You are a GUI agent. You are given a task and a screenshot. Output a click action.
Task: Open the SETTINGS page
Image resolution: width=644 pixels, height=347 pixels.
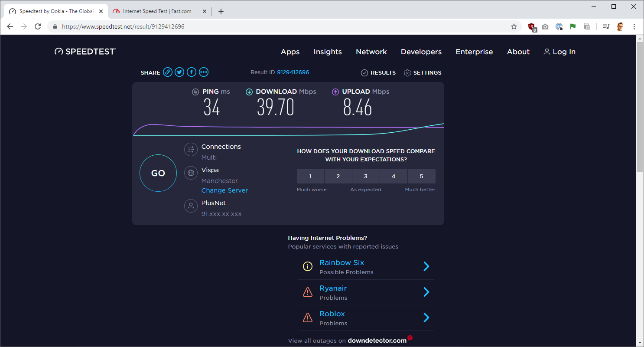pos(423,73)
